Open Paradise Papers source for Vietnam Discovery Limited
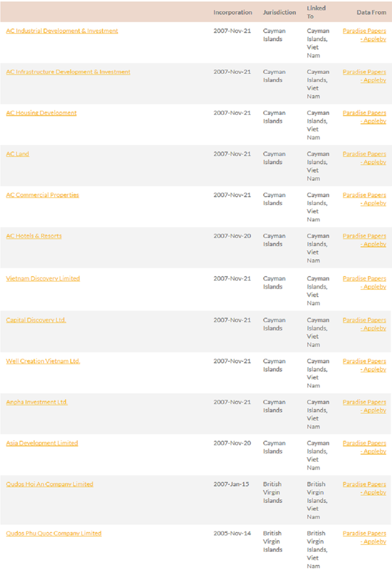The image size is (392, 576). [365, 282]
